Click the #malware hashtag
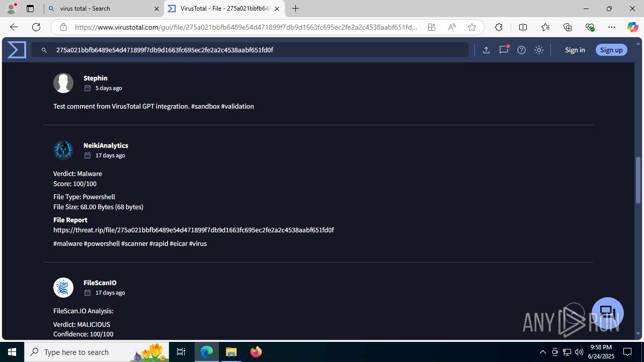 pyautogui.click(x=68, y=243)
